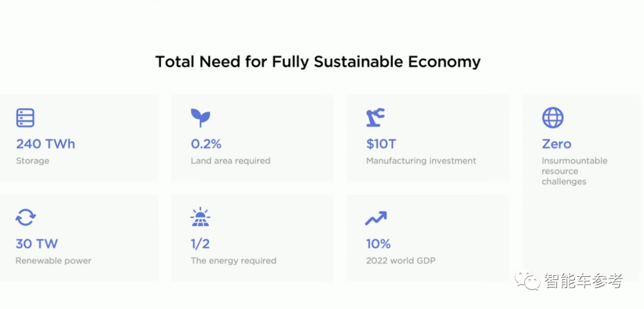The height and width of the screenshot is (309, 644).
Task: Click the plant sprout icon
Action: (200, 118)
